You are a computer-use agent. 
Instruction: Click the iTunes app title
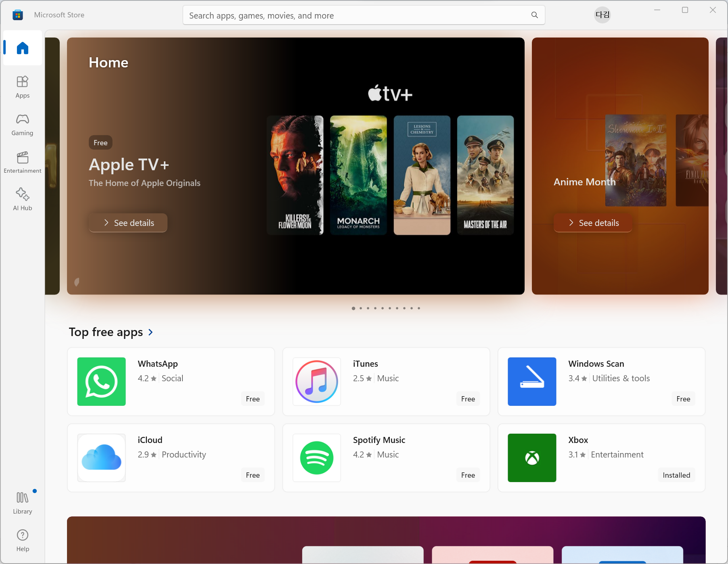pos(366,363)
